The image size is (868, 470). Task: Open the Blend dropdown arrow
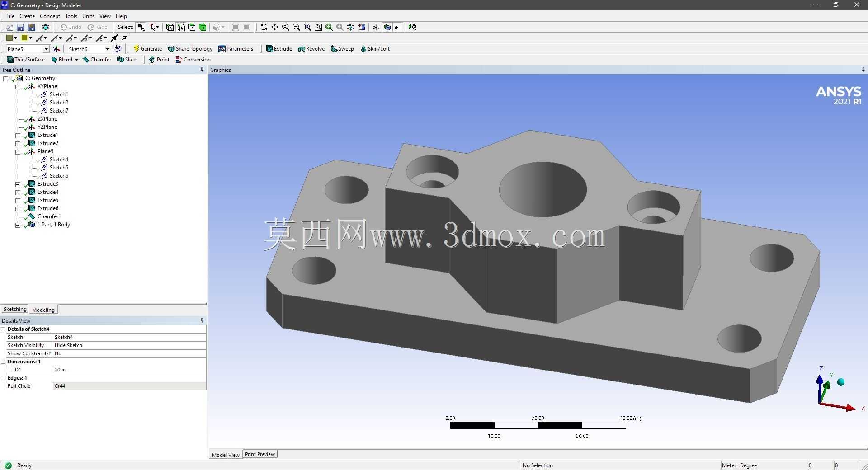pos(76,60)
